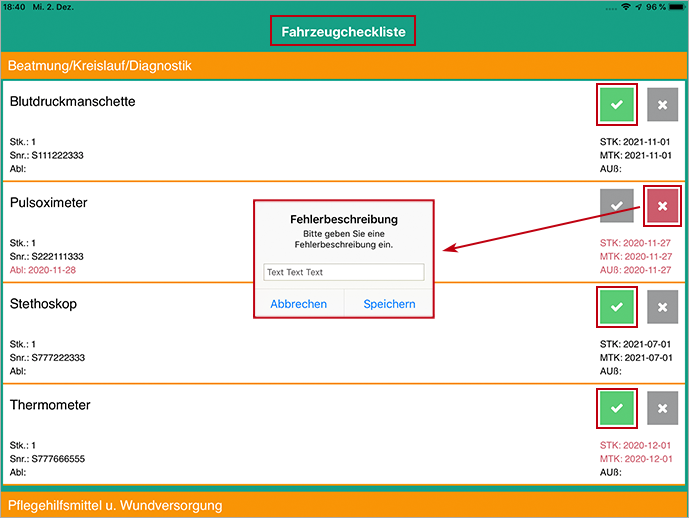Click MTK: 2021-07-01 for Stethoskop
The image size is (689, 518).
coord(636,358)
